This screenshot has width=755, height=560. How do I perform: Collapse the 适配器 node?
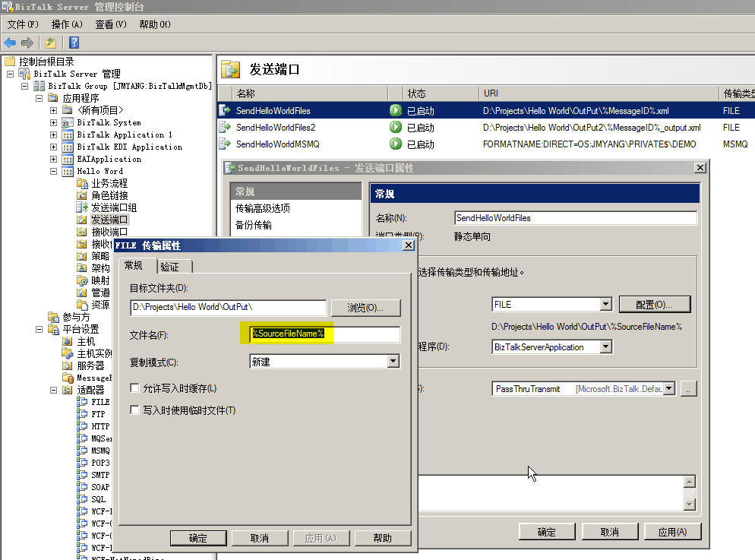click(x=53, y=390)
